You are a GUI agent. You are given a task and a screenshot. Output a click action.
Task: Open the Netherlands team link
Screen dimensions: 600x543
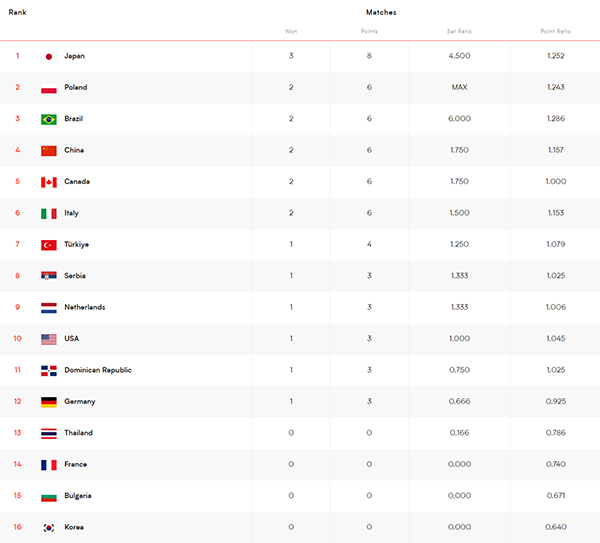[x=85, y=307]
